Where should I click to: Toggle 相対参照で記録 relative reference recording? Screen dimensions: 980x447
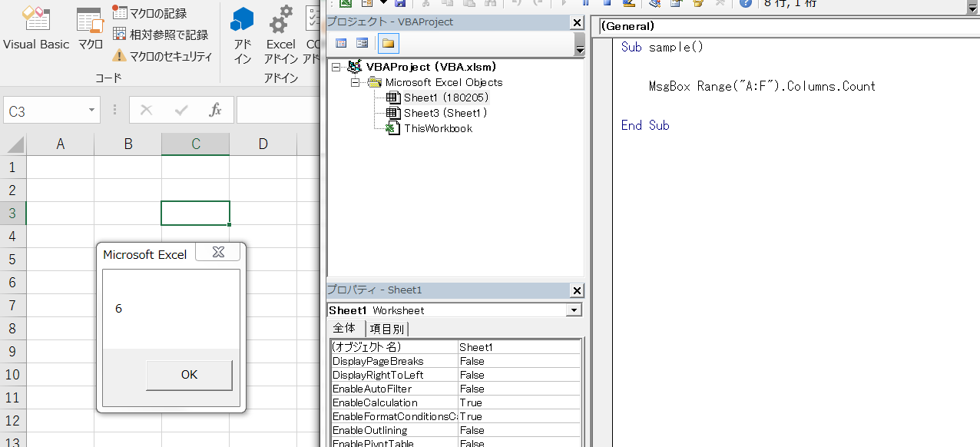point(161,35)
